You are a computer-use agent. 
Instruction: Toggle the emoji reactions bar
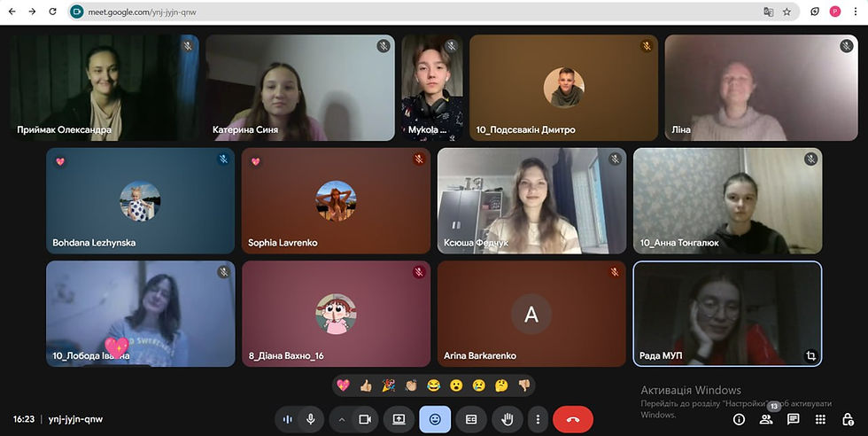click(x=435, y=419)
